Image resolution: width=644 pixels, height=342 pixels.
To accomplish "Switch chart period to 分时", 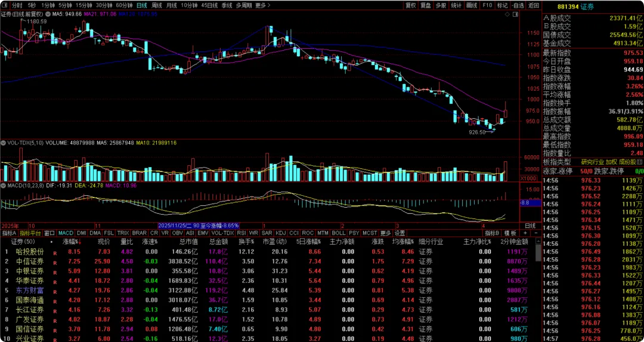I will click(x=17, y=5).
